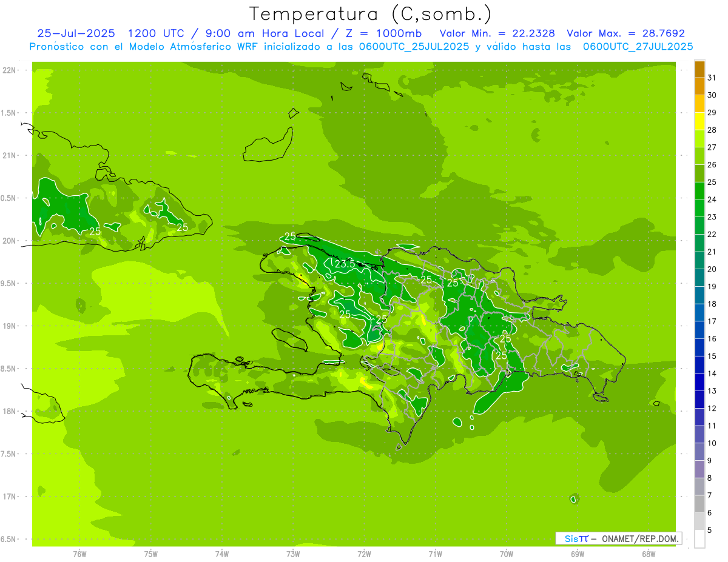
Task: Click the '19N' latitude axis label
Action: click(x=10, y=326)
